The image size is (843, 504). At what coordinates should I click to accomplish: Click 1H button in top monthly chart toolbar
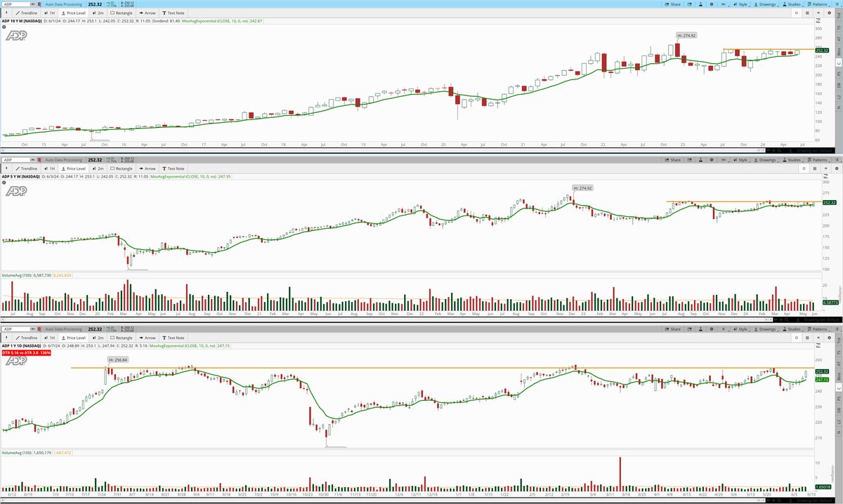point(50,13)
